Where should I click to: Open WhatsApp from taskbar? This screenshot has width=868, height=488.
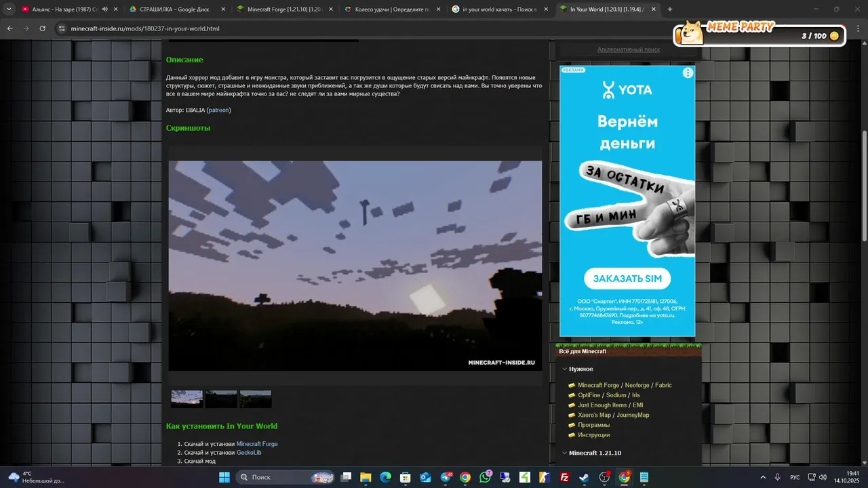coord(485,477)
